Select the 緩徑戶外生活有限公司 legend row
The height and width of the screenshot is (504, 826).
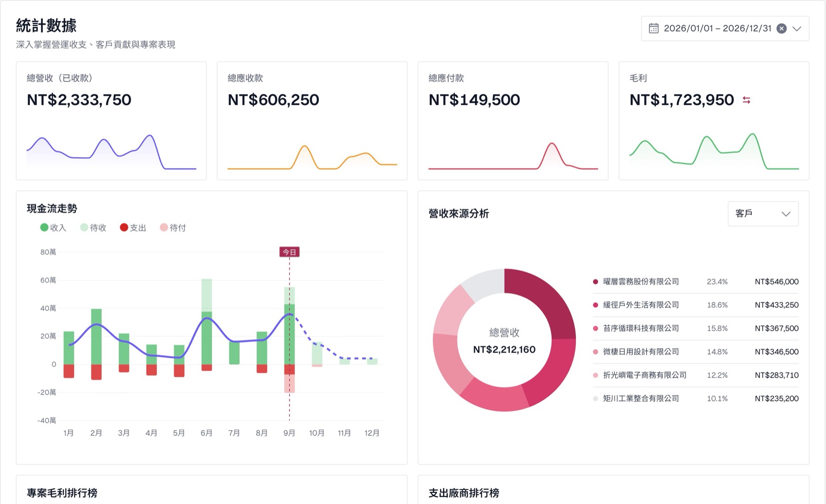tap(695, 305)
